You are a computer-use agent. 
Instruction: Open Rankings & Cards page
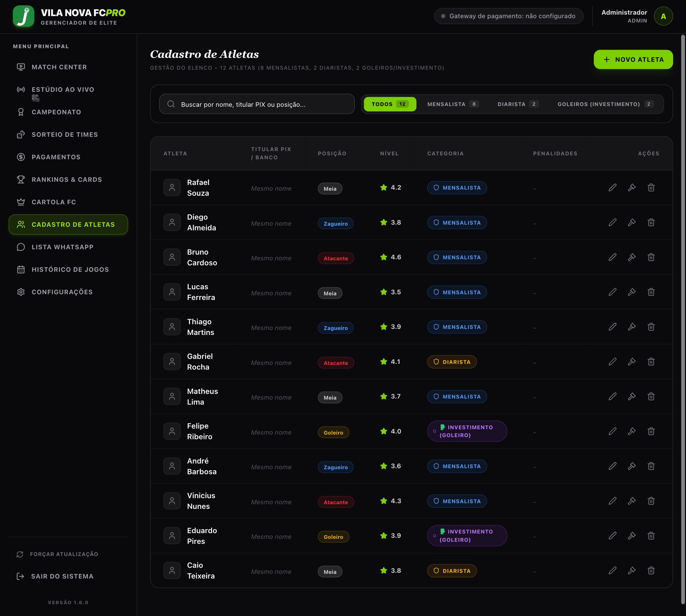pos(68,180)
